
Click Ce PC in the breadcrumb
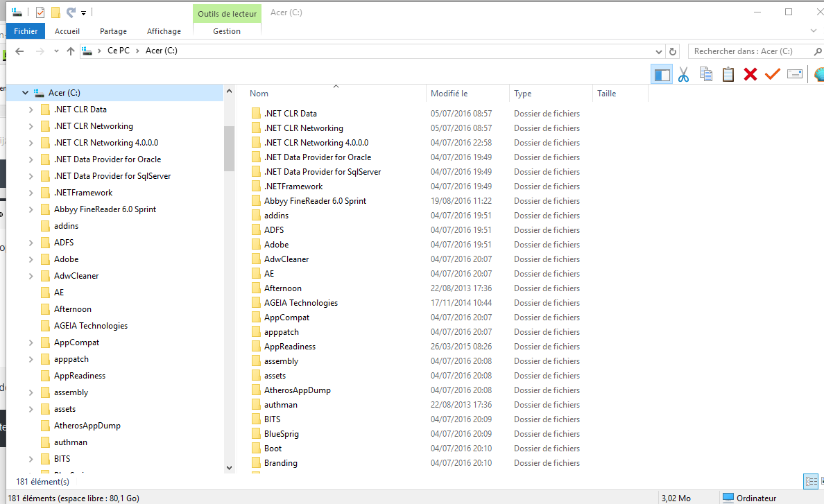coord(118,51)
